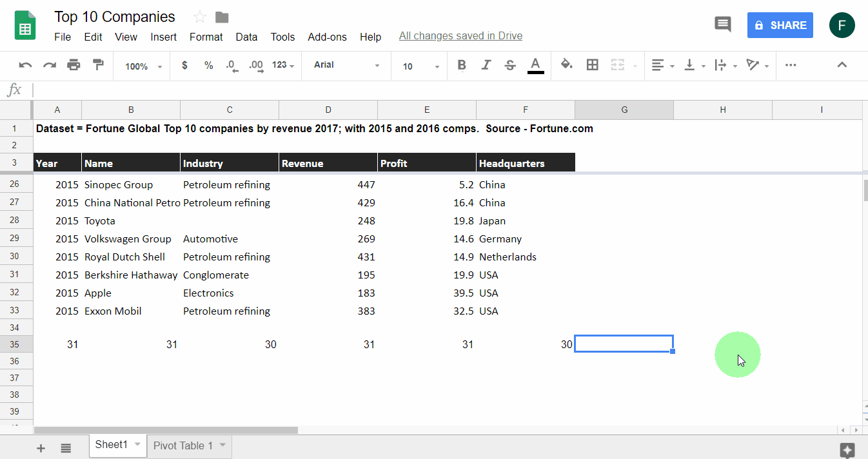
Task: Open the font size 10 dropdown
Action: [421, 66]
